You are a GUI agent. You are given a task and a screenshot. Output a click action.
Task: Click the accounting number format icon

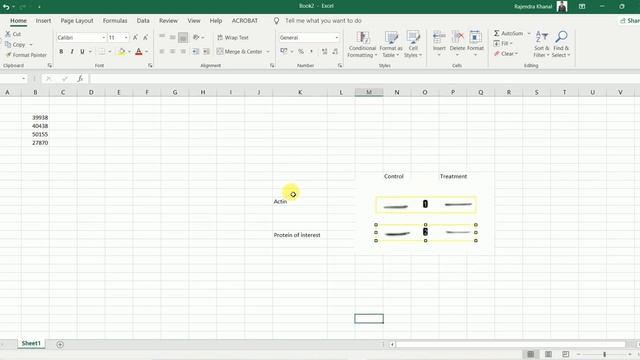tap(284, 51)
